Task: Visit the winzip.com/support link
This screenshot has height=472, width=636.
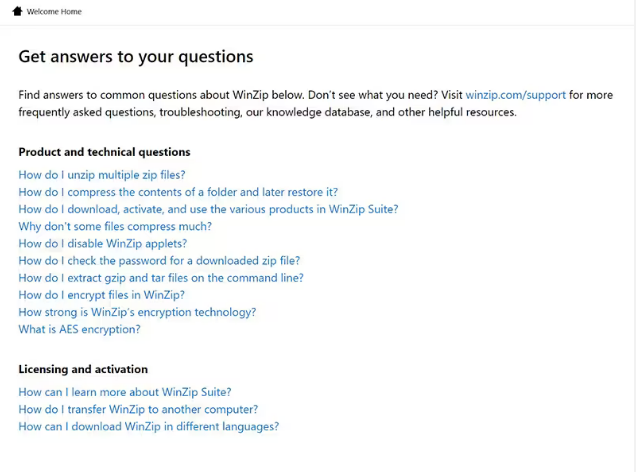Action: [x=515, y=95]
